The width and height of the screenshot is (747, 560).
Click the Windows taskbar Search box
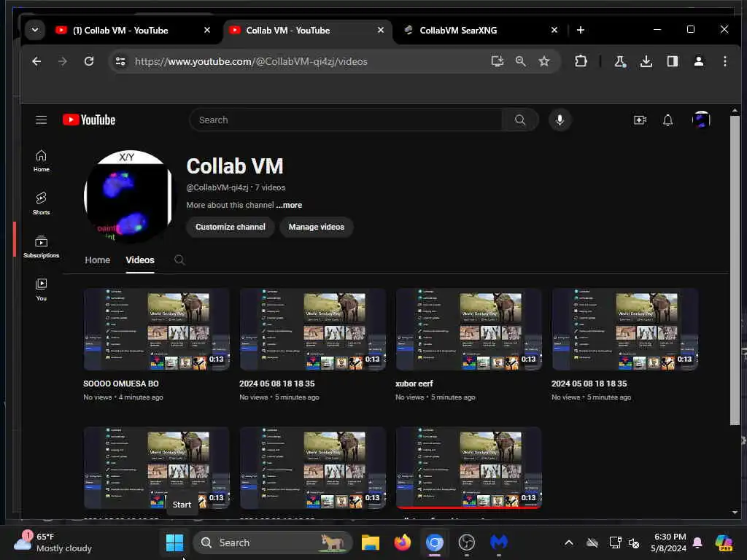[273, 542]
